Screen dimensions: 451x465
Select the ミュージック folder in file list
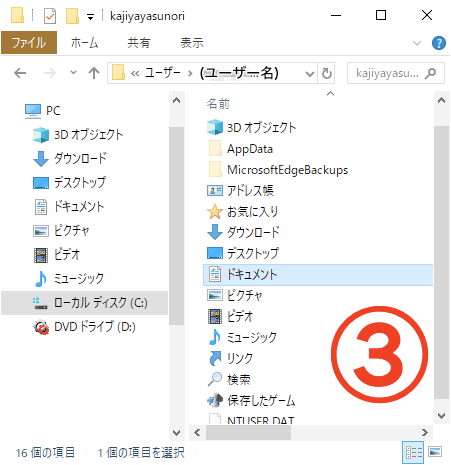click(x=242, y=337)
